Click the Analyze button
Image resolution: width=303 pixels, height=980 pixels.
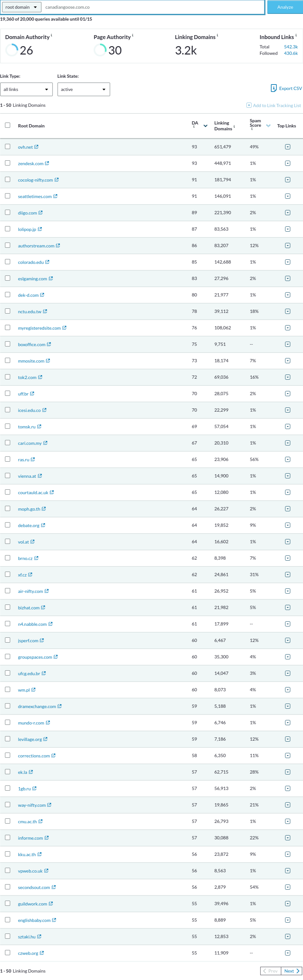coord(285,7)
